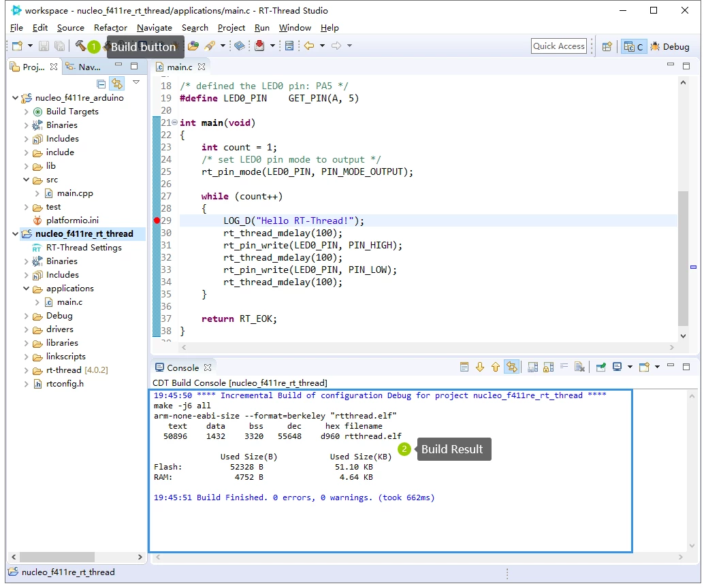This screenshot has height=588, width=706.
Task: Open the File menu
Action: pyautogui.click(x=16, y=27)
